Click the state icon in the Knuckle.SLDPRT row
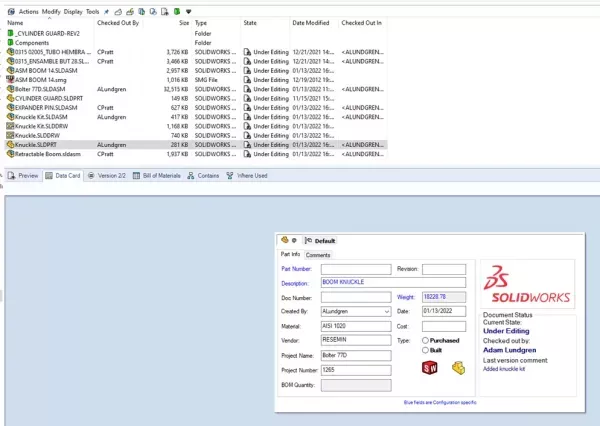This screenshot has height=426, width=600. click(x=247, y=145)
